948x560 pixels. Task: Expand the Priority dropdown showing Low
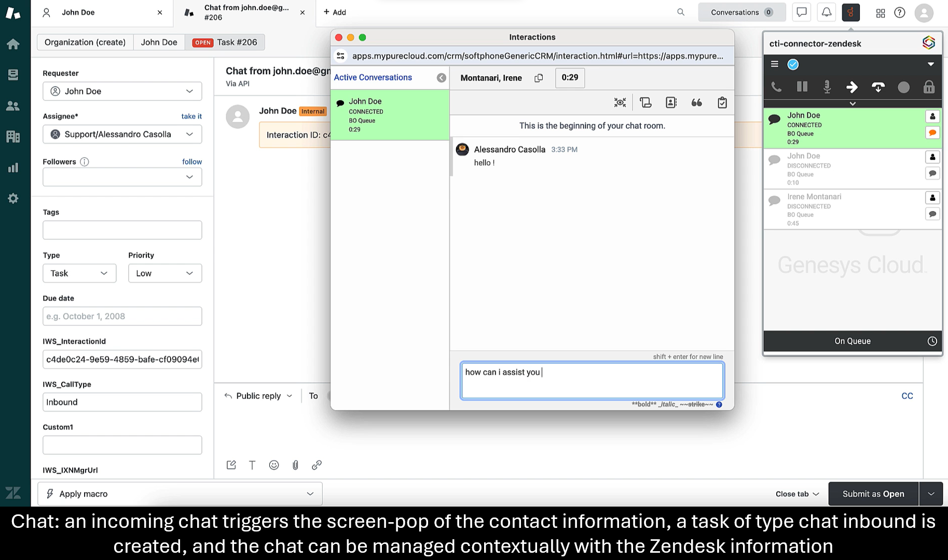click(x=164, y=273)
